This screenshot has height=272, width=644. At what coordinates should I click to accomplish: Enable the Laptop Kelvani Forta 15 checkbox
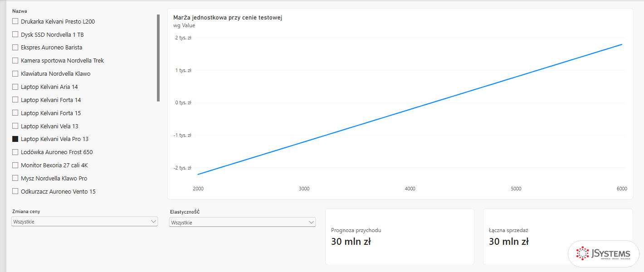15,113
